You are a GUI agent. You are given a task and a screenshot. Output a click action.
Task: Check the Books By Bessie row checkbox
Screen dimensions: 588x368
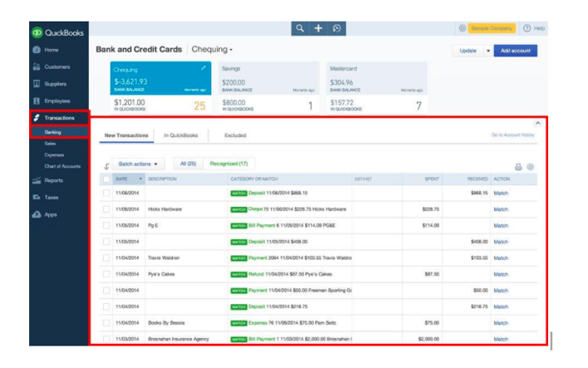click(106, 322)
